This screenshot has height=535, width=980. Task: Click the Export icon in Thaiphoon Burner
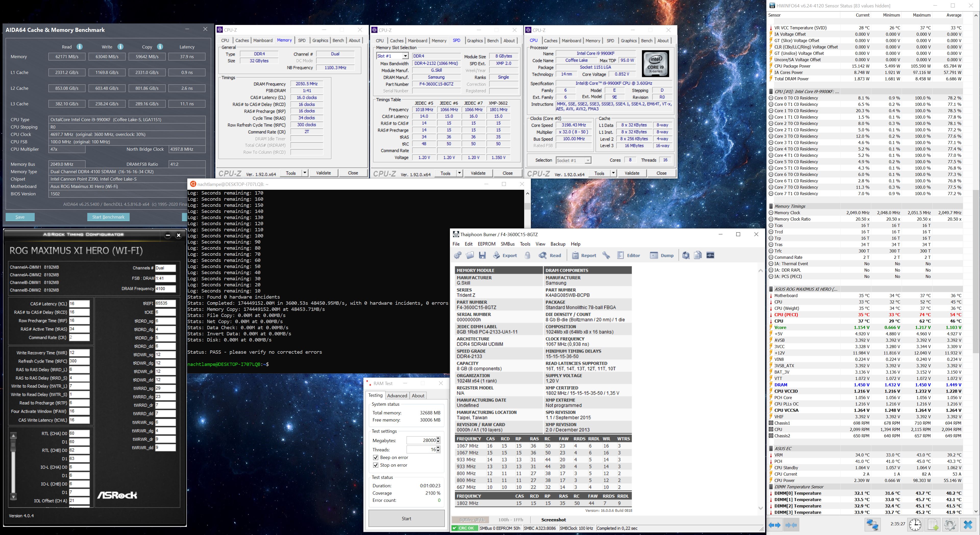click(x=497, y=256)
